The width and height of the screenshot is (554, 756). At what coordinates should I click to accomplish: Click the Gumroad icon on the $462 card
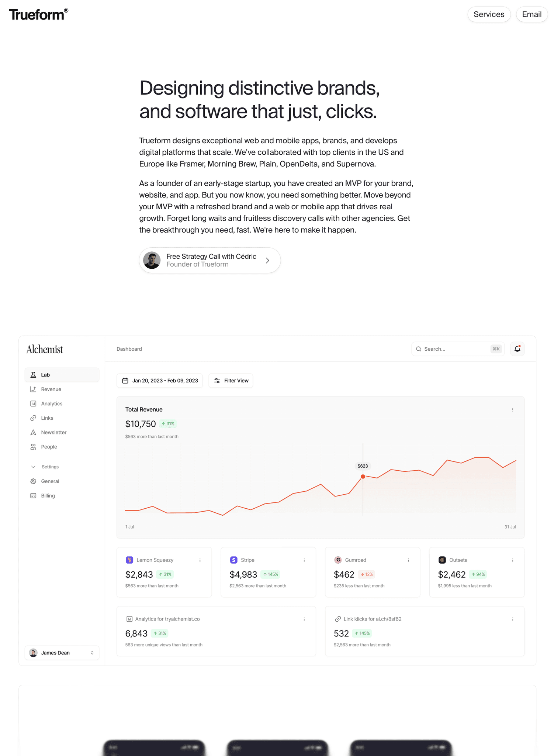[338, 560]
